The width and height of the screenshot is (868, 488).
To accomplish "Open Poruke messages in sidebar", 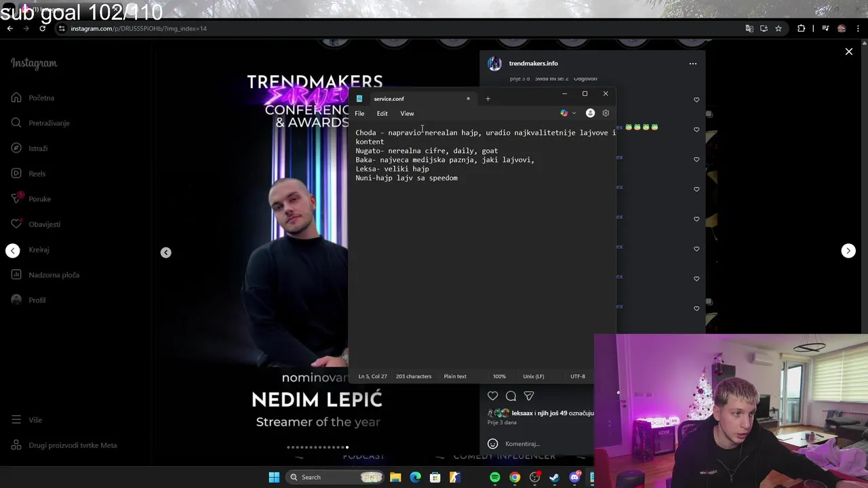I will pyautogui.click(x=31, y=199).
